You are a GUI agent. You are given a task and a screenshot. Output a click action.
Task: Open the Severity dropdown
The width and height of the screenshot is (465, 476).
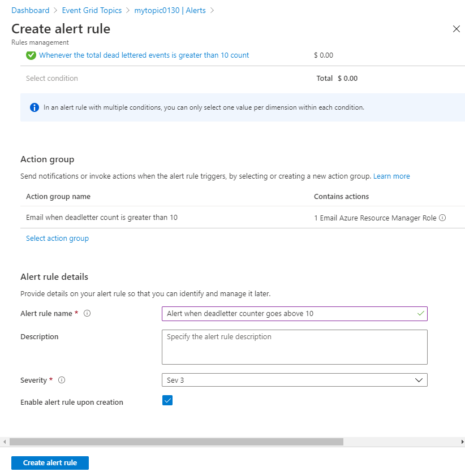click(294, 380)
